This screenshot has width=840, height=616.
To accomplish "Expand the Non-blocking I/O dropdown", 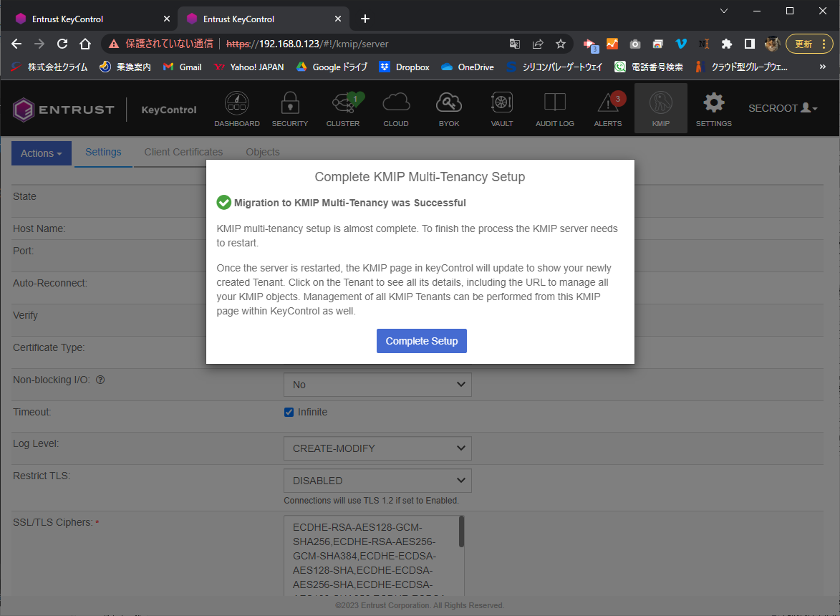I will [x=377, y=385].
